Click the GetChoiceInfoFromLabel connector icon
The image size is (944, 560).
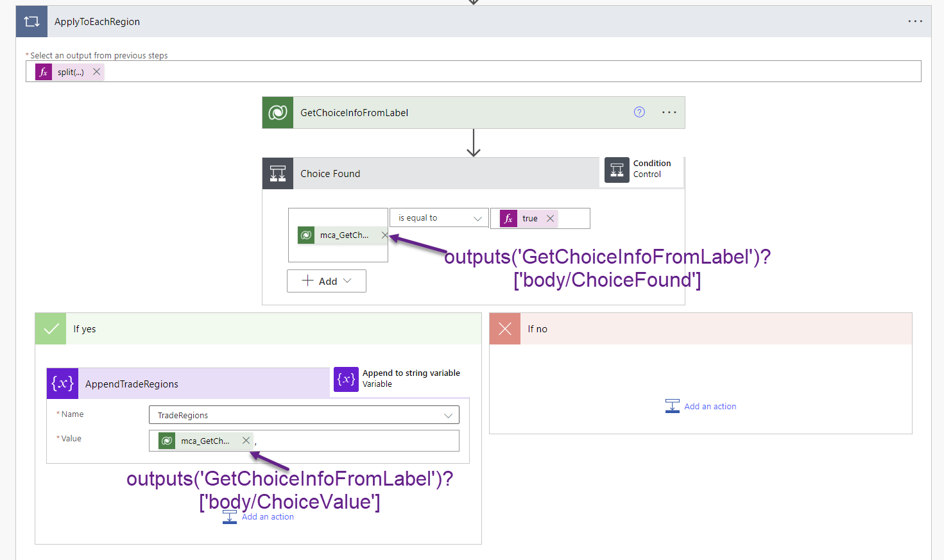pos(277,112)
